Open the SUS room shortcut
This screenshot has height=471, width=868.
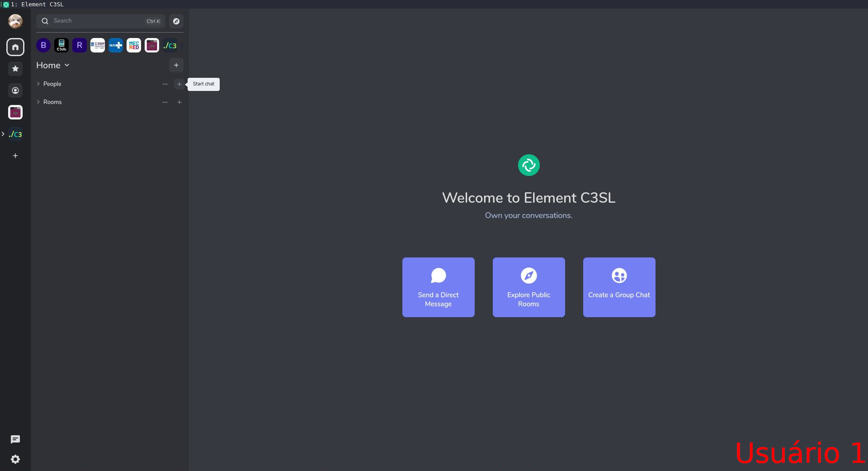tap(116, 45)
